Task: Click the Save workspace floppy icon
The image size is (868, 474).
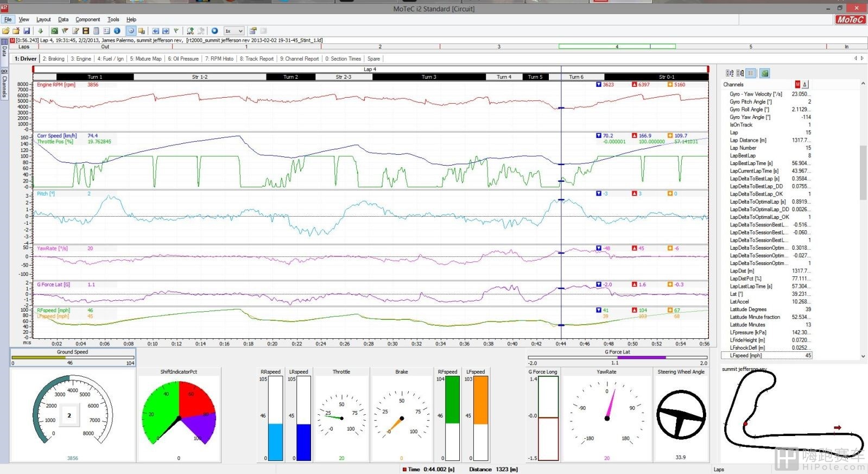Action: pos(26,31)
